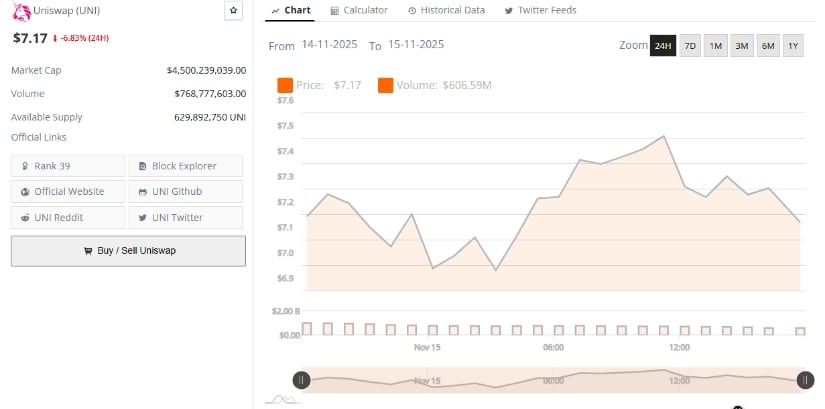
Task: Switch to the Calculator tab
Action: (x=359, y=10)
